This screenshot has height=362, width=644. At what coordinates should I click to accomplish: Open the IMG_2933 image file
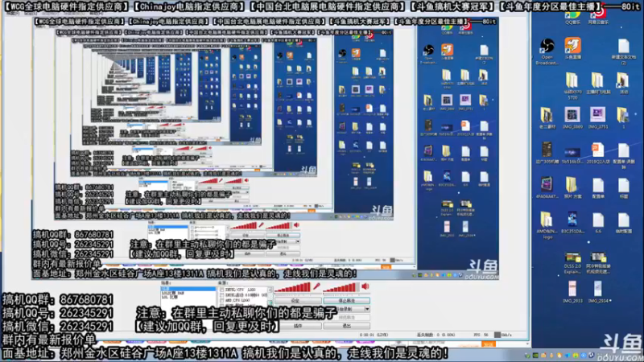coord(572,292)
